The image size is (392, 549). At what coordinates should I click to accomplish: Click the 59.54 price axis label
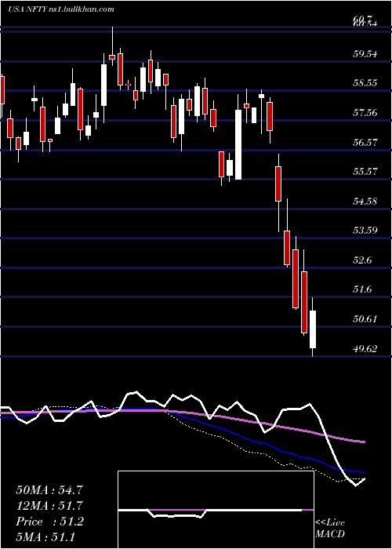click(x=365, y=54)
